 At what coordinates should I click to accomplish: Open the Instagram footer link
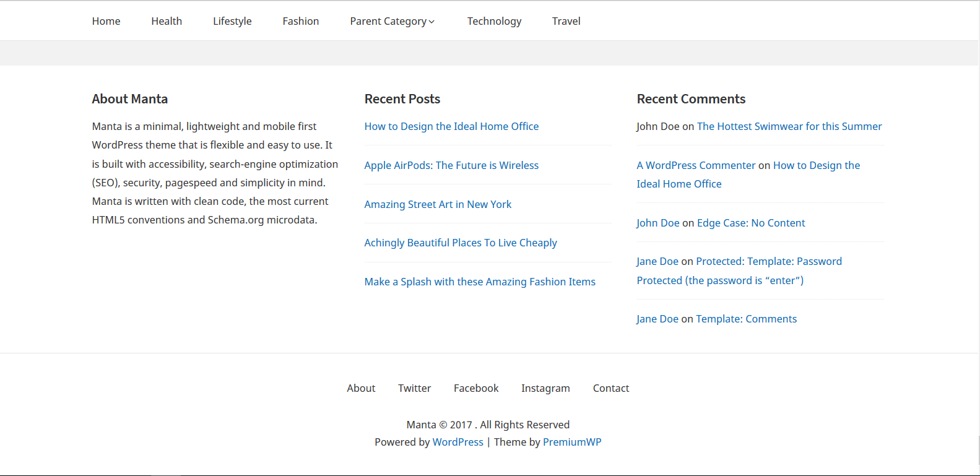click(x=545, y=388)
